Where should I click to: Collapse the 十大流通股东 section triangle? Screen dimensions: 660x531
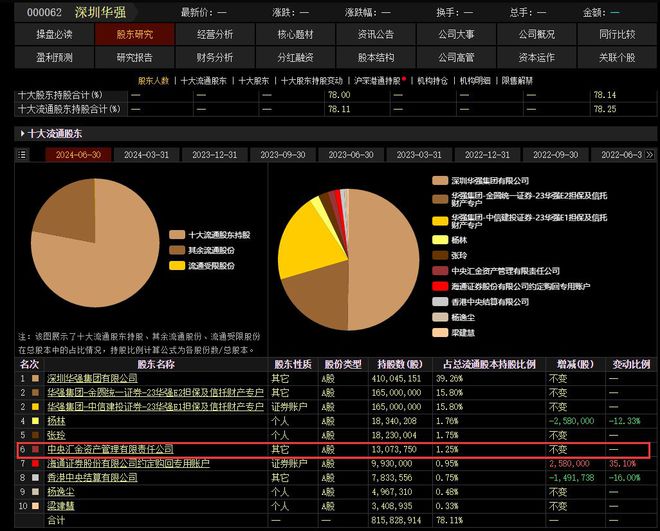pyautogui.click(x=22, y=133)
